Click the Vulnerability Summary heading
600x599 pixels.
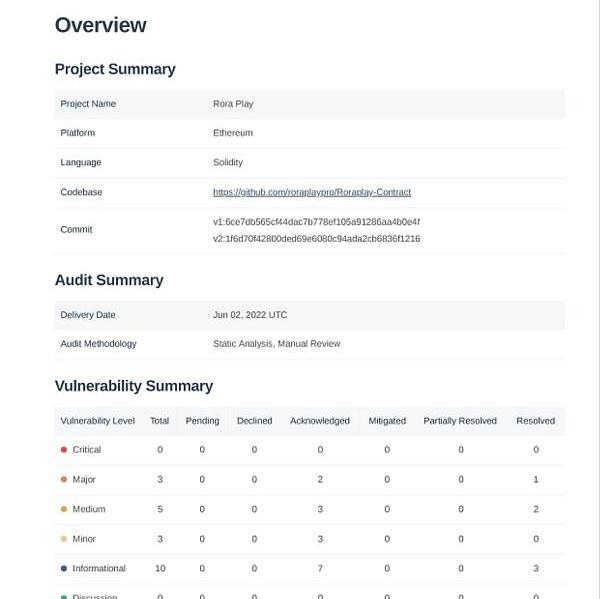point(134,386)
